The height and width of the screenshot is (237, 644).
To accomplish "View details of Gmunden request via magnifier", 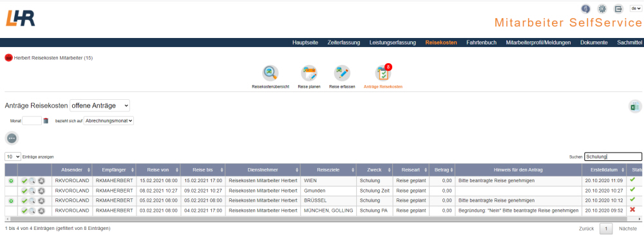I will click(32, 191).
